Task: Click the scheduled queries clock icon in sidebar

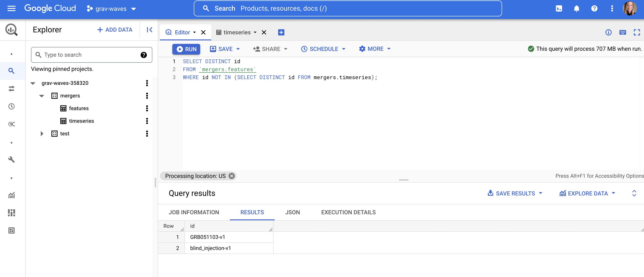Action: pos(12,106)
